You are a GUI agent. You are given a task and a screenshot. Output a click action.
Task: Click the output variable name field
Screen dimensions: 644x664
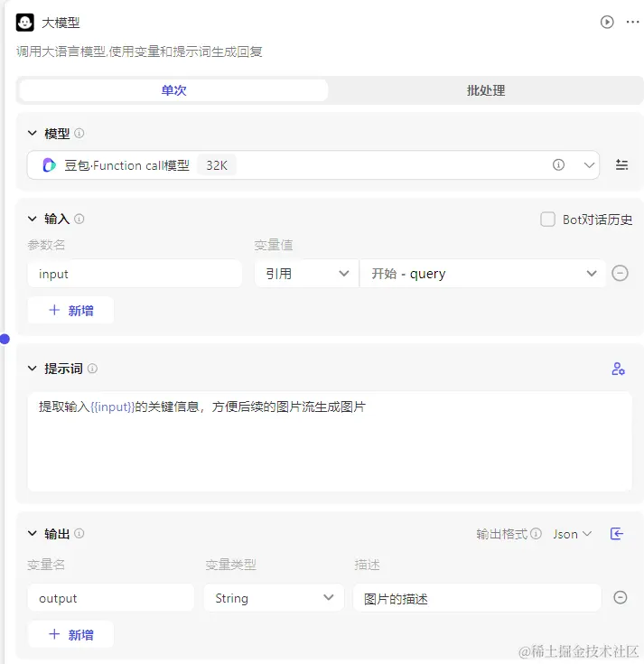coord(111,598)
